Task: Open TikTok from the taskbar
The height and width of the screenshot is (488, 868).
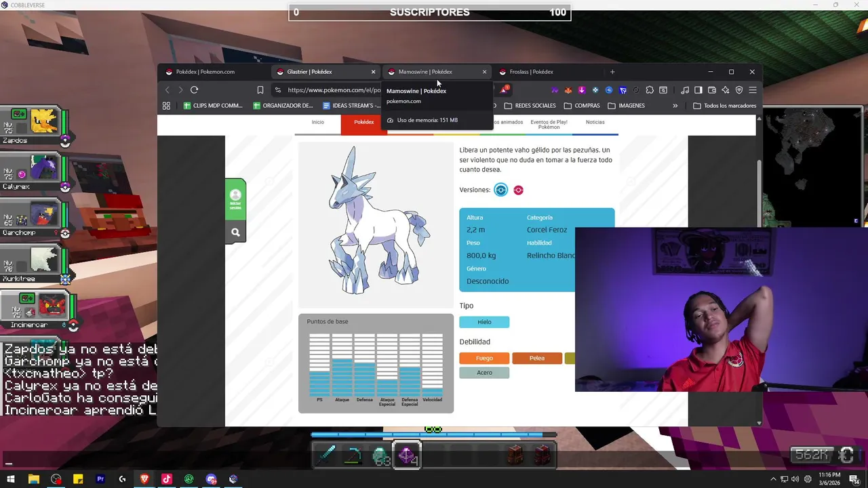Action: point(167,479)
